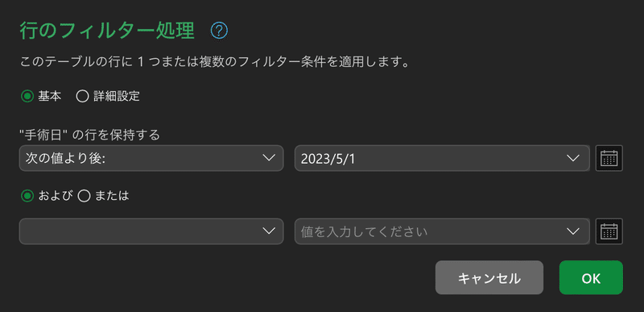Open the 次の値より後: comparison dropdown
Image resolution: width=644 pixels, height=312 pixels.
pos(151,158)
